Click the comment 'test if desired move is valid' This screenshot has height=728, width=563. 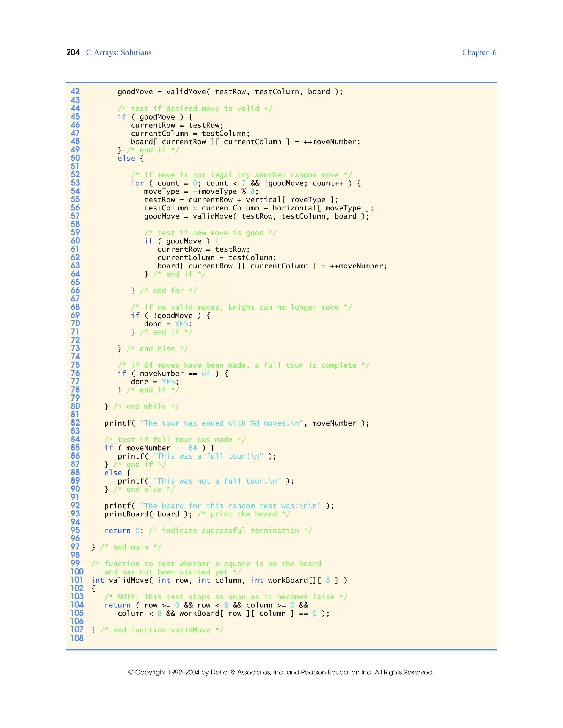(195, 109)
